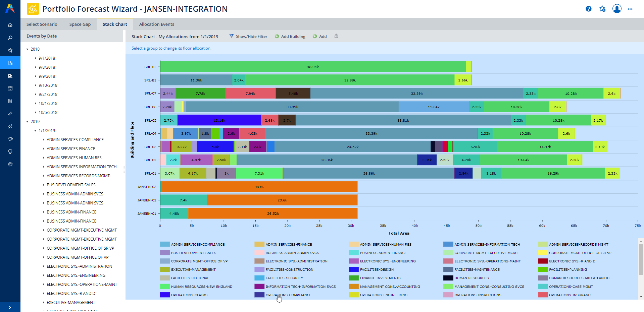644x312 pixels.
Task: Click the wrench maintenance icon in sidebar
Action: click(x=10, y=114)
